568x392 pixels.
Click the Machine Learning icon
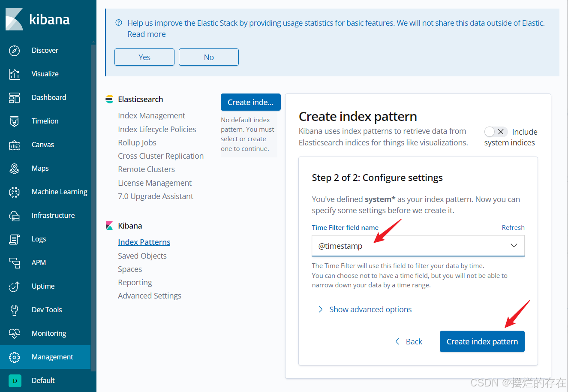14,192
